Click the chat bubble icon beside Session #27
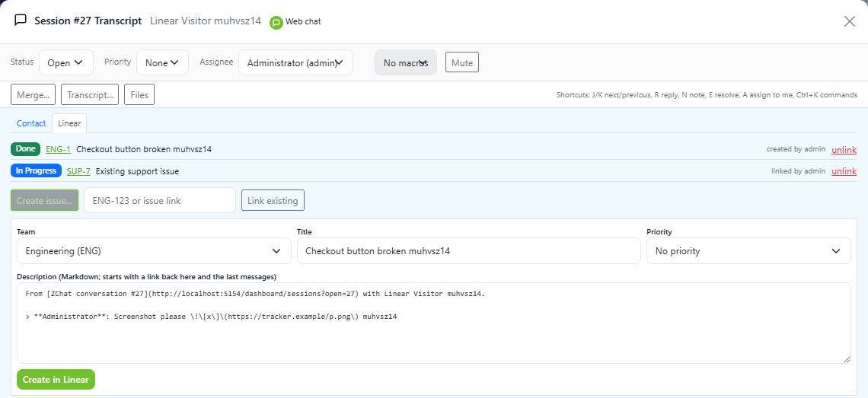This screenshot has height=398, width=868. point(21,21)
